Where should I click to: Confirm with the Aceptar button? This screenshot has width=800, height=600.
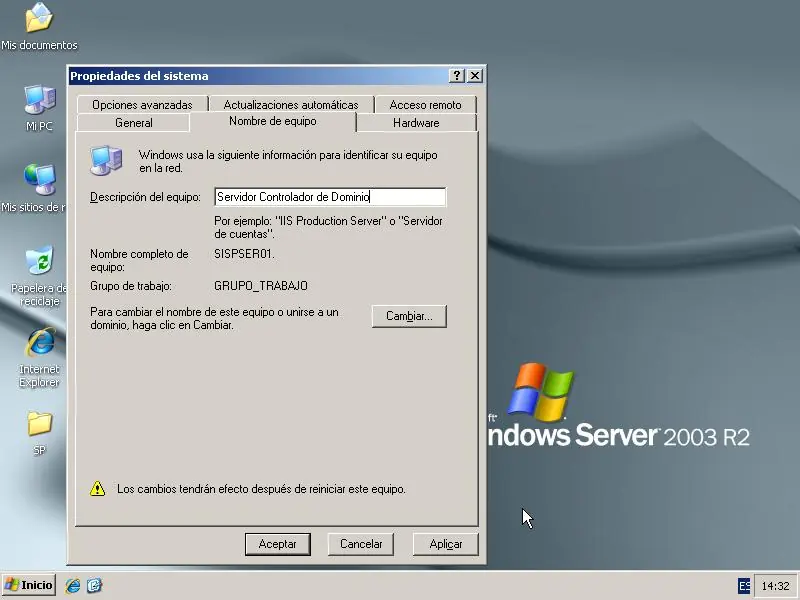point(278,544)
